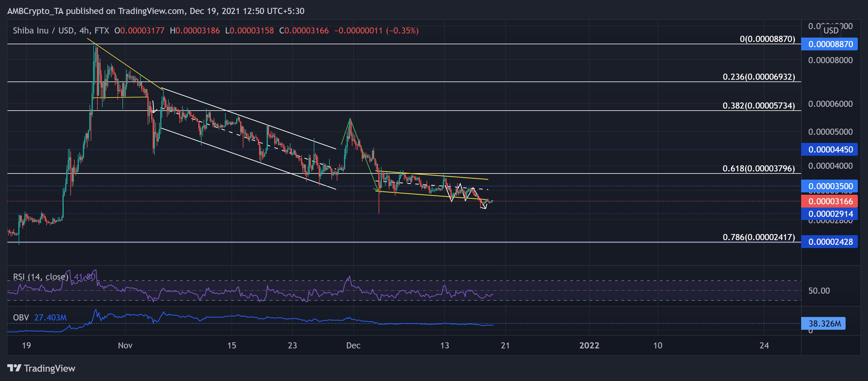
Task: Select the 0.00008870 blue price tag
Action: 830,44
